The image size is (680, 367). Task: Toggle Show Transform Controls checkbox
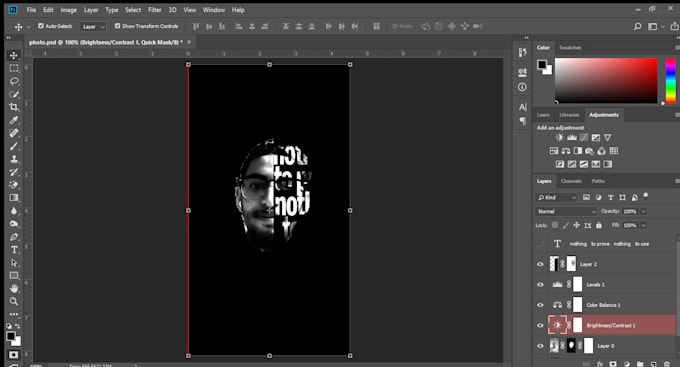click(117, 26)
